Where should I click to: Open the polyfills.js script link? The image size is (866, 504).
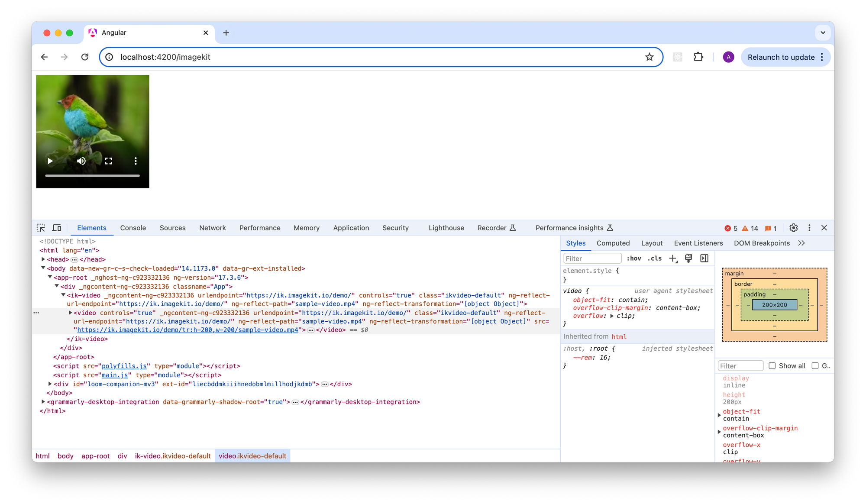[124, 366]
